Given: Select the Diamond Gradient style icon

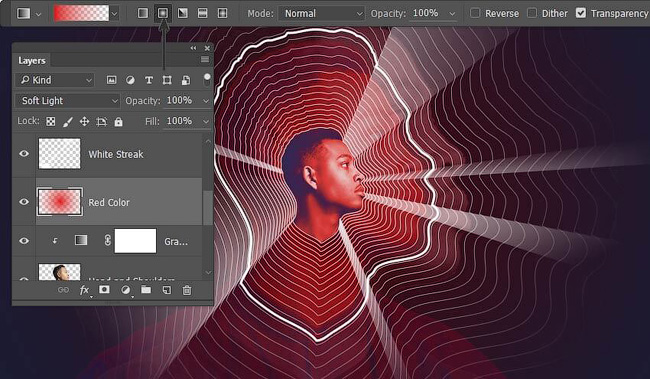Looking at the screenshot, I should point(222,13).
